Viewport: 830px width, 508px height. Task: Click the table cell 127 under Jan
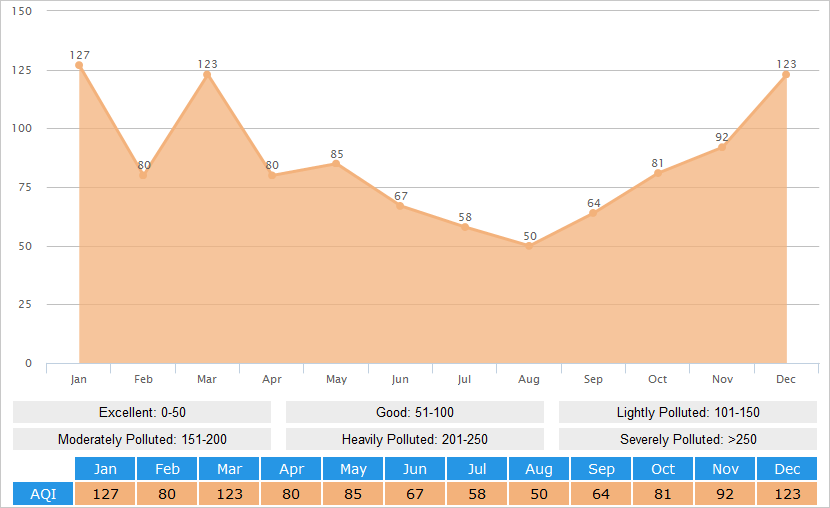tap(105, 494)
